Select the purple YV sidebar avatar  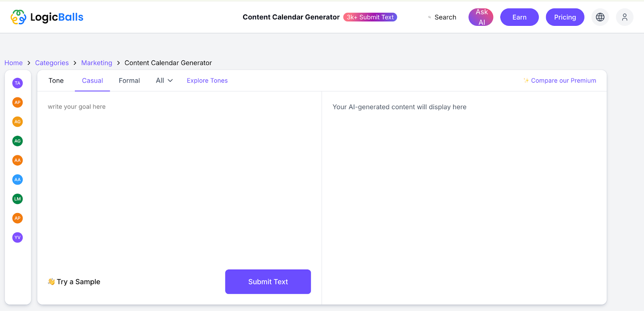tap(17, 238)
